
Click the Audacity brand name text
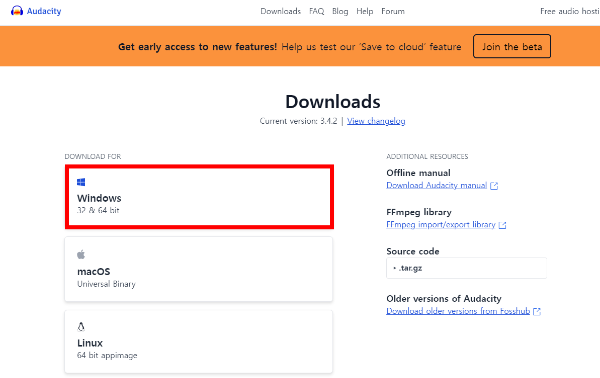[x=44, y=11]
